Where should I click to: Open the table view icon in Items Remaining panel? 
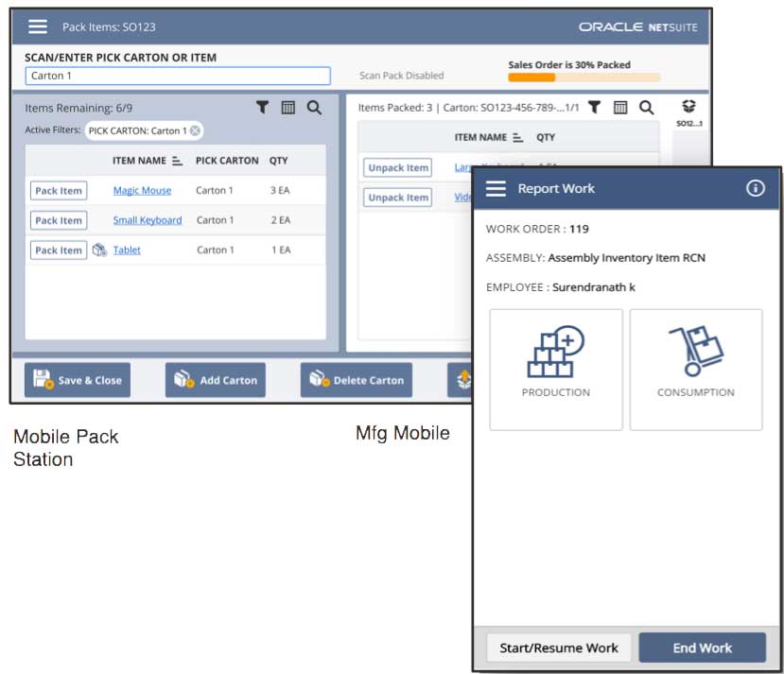click(x=288, y=108)
